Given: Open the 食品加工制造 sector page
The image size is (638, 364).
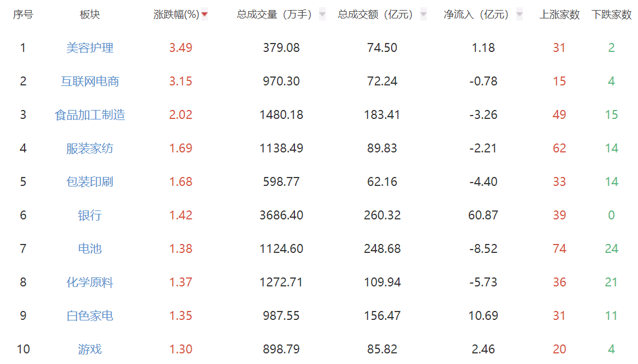Looking at the screenshot, I should [x=89, y=115].
